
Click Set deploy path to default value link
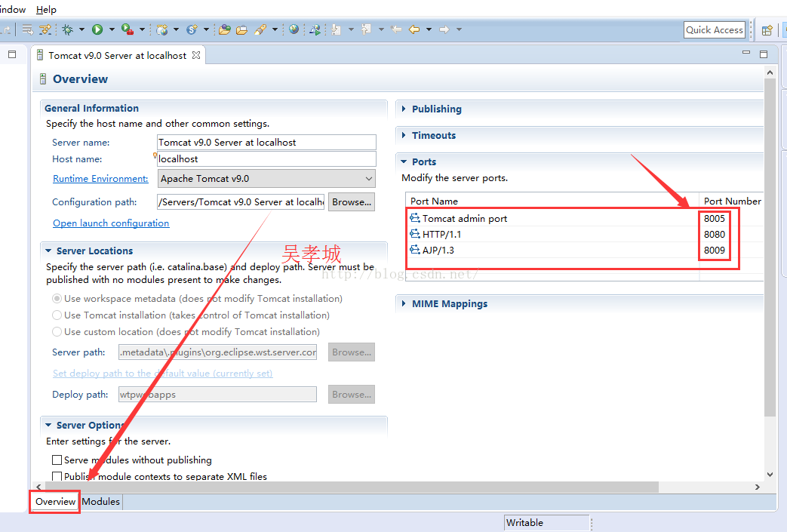163,374
